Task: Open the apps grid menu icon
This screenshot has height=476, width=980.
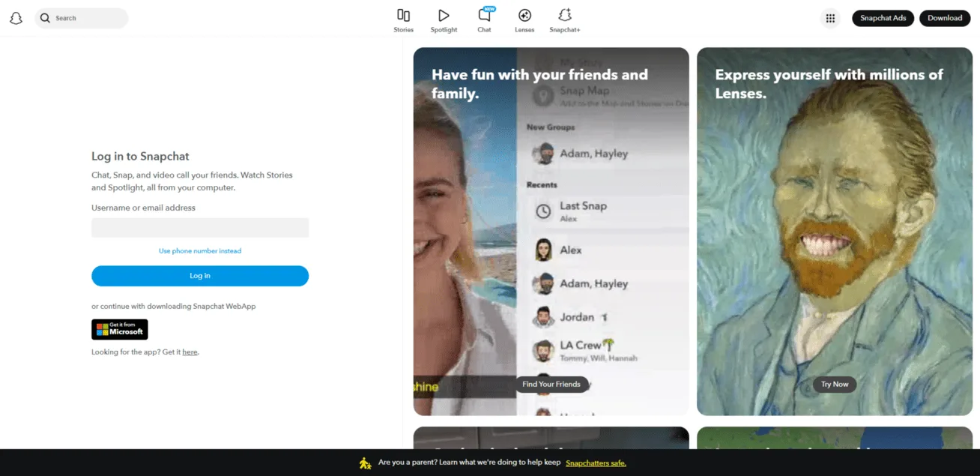Action: (x=830, y=19)
